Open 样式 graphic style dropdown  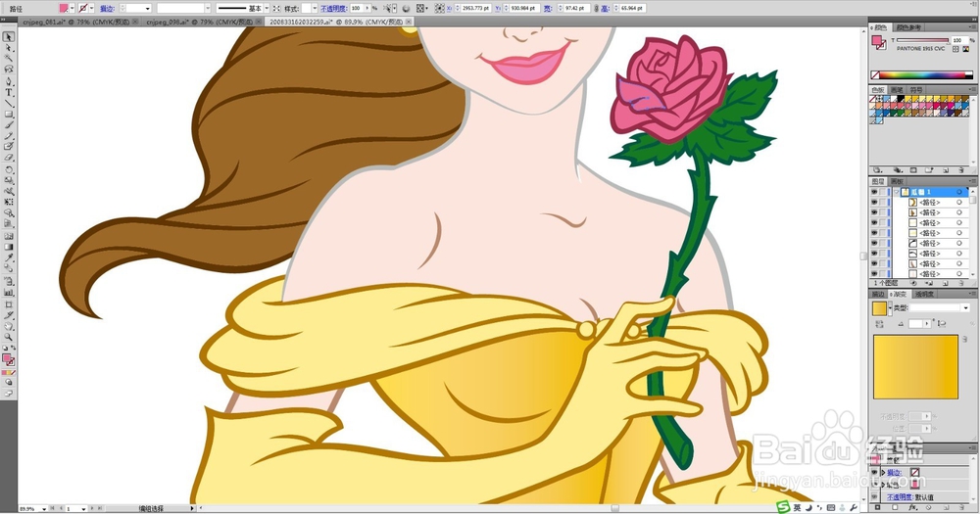(x=315, y=8)
